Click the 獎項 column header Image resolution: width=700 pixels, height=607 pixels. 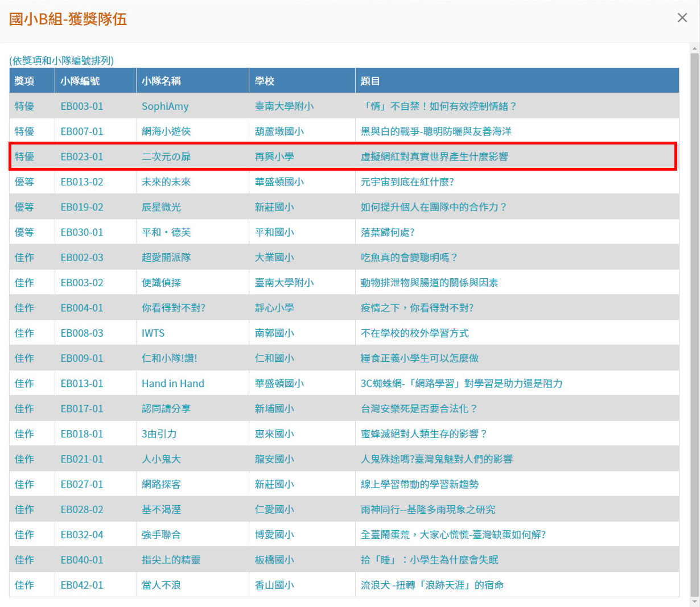pyautogui.click(x=24, y=81)
